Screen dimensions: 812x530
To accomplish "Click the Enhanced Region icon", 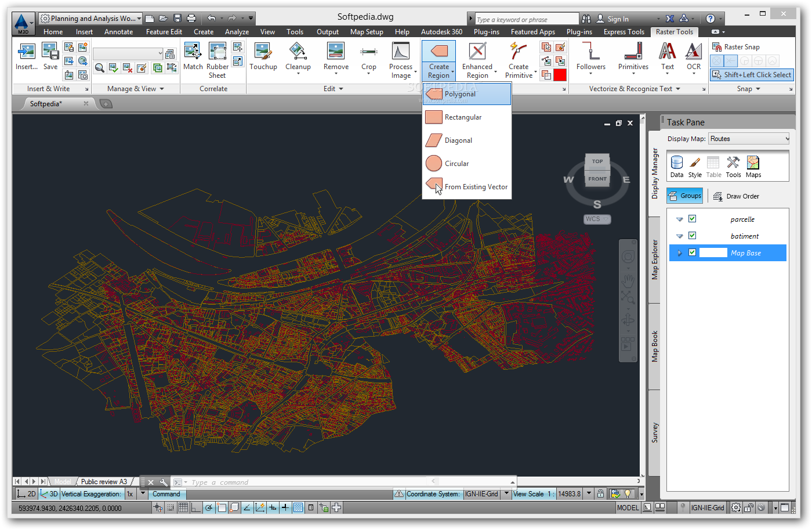I will [477, 52].
